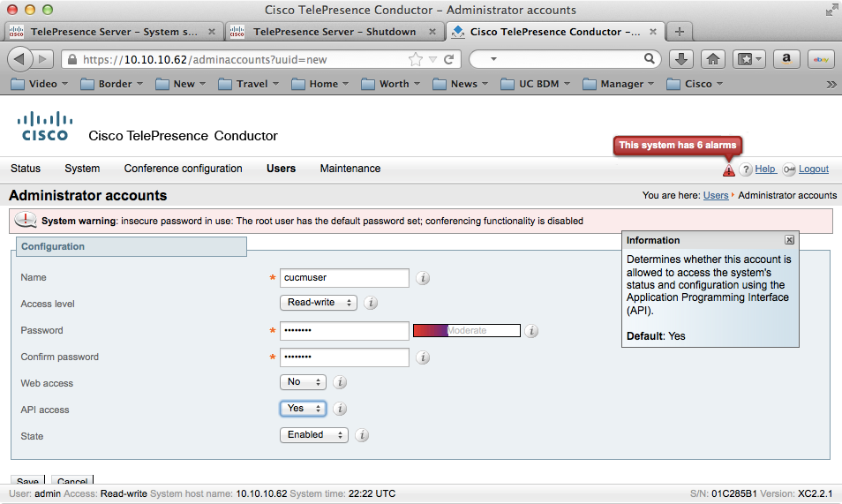
Task: Open the Conference configuration menu
Action: [x=183, y=169]
